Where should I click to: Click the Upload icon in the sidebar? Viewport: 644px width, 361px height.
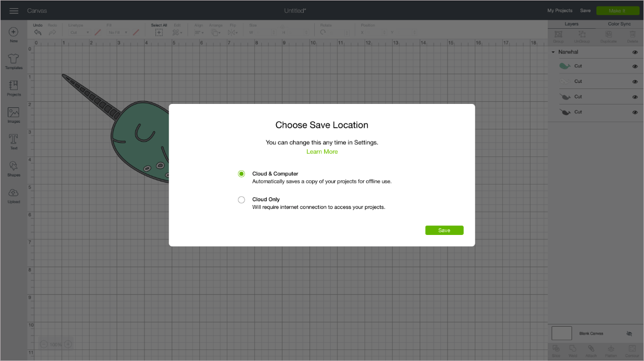13,195
